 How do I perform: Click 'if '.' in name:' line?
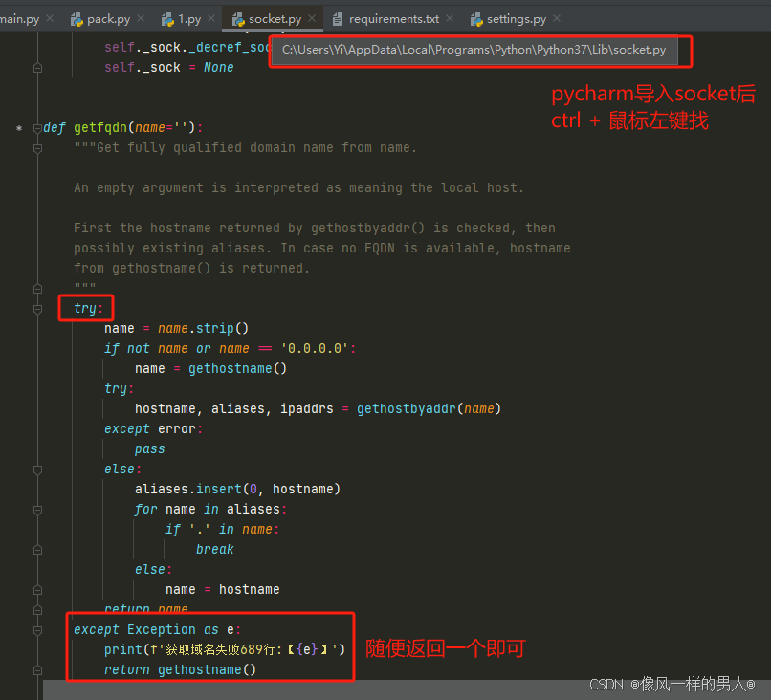coord(222,530)
